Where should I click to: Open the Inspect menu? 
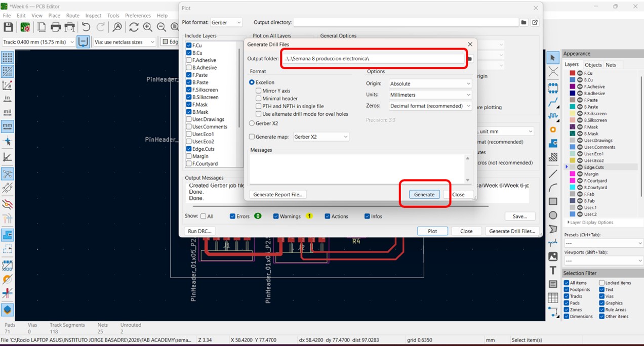coord(93,16)
